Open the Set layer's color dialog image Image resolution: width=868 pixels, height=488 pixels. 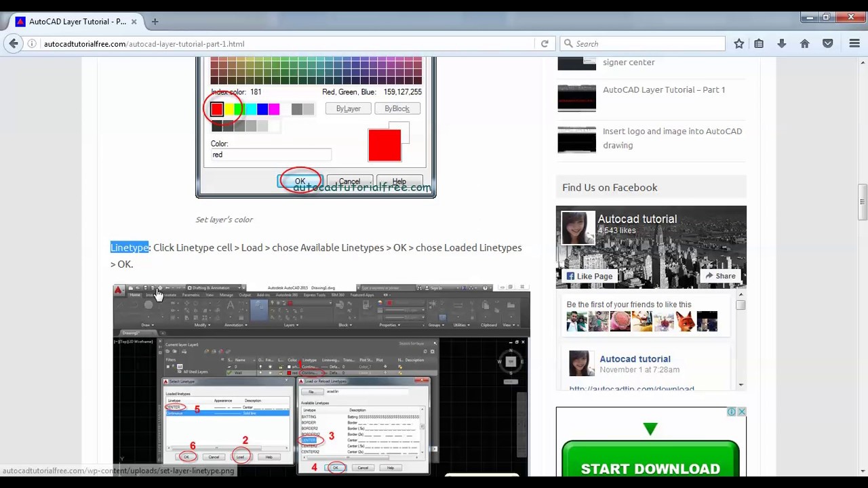tap(315, 127)
